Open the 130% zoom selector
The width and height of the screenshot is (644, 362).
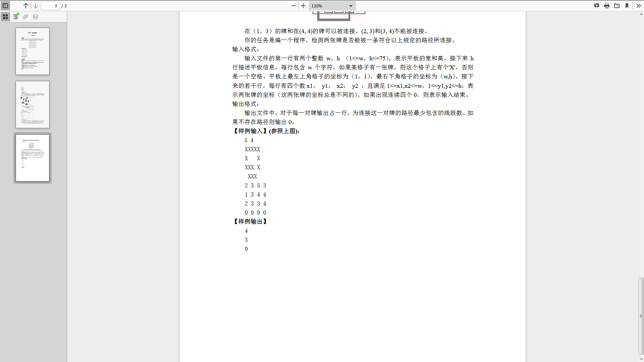(331, 6)
